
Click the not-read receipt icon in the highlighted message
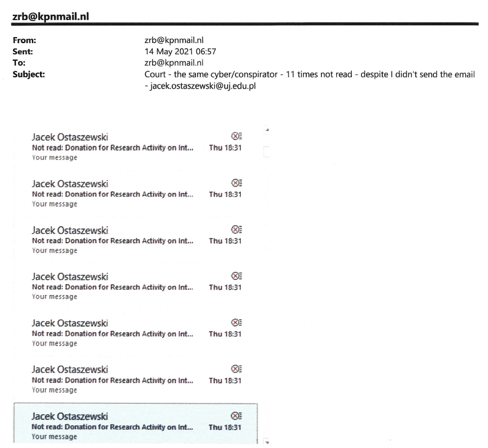point(236,416)
